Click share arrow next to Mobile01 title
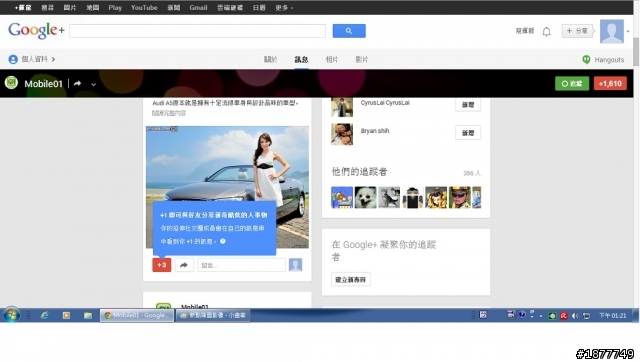The height and width of the screenshot is (362, 640). (x=77, y=84)
